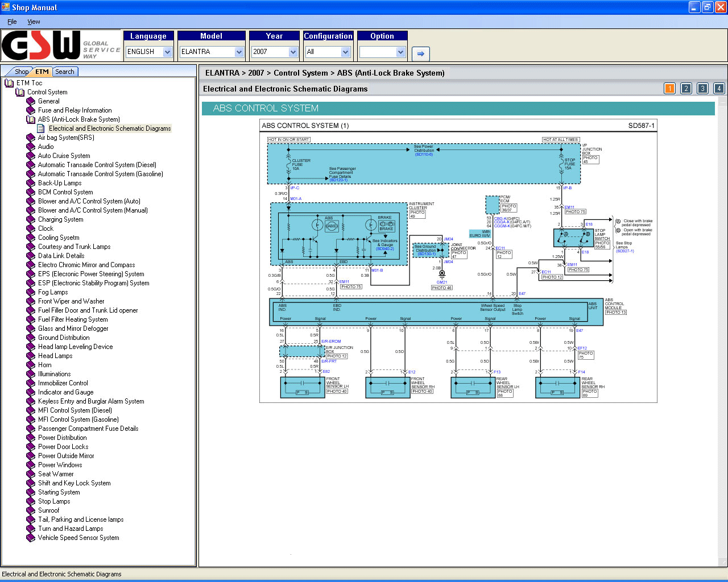Click the SD120-1 fuse details link
Image resolution: width=728 pixels, height=582 pixels.
[338, 180]
